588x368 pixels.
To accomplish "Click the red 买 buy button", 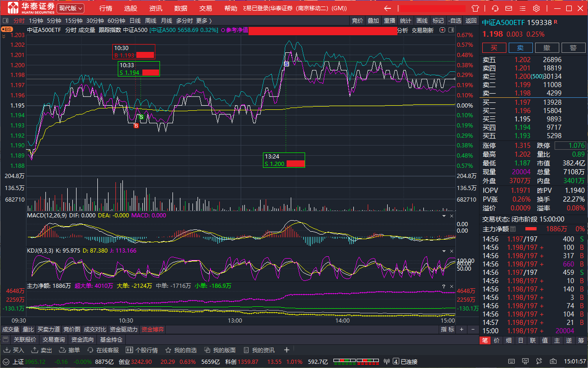I will coord(494,48).
